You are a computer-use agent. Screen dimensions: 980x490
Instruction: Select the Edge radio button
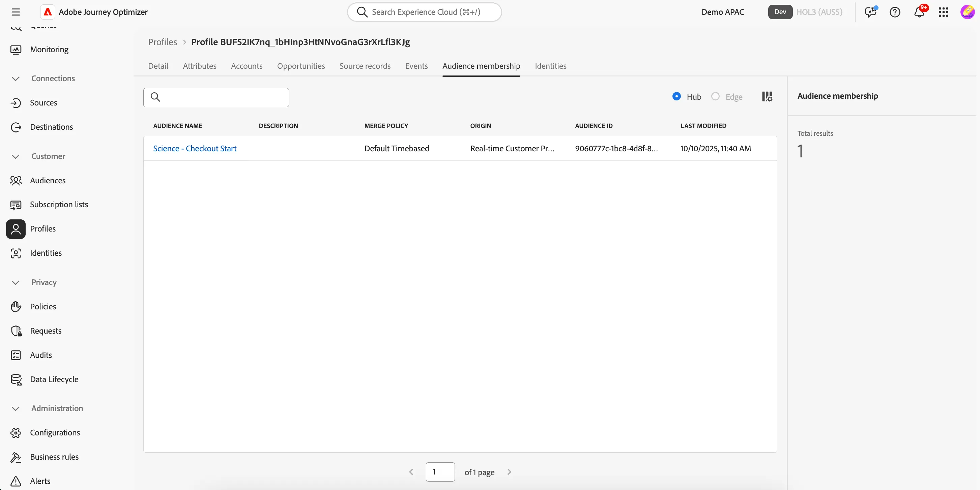tap(715, 97)
